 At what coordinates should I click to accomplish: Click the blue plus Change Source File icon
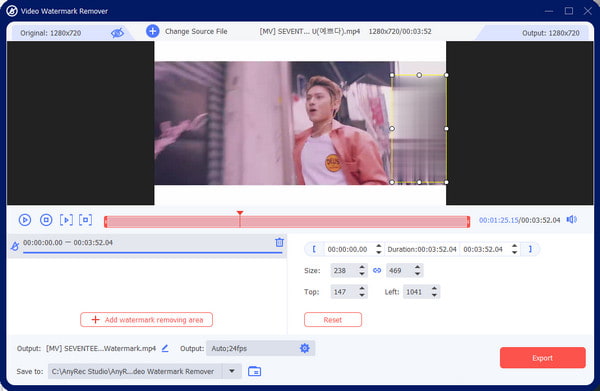point(152,31)
